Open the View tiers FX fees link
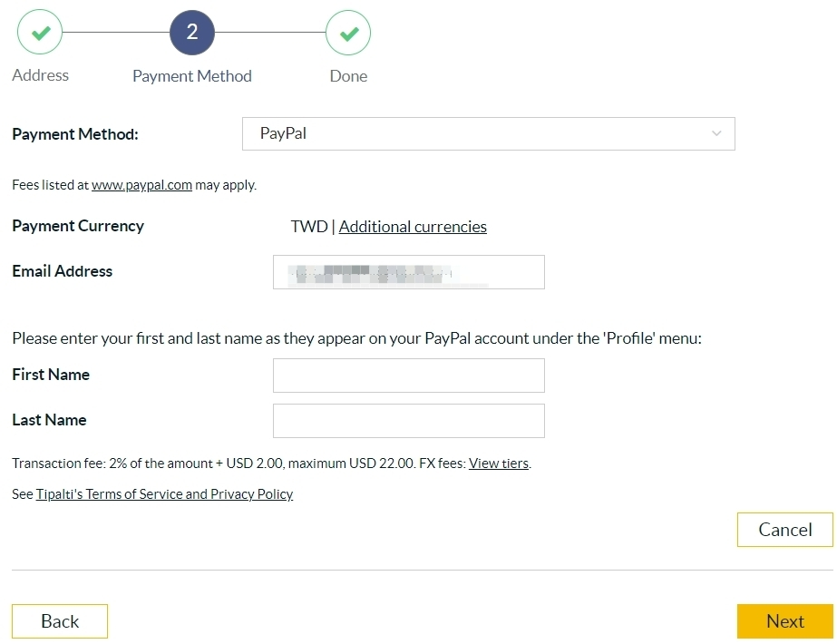The width and height of the screenshot is (837, 644). click(499, 463)
